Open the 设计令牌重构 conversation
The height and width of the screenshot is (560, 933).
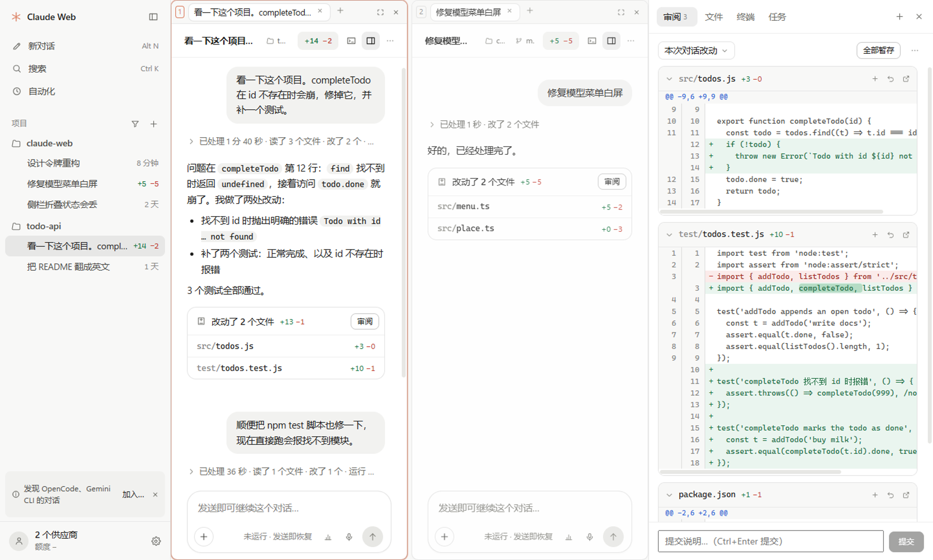[85, 163]
